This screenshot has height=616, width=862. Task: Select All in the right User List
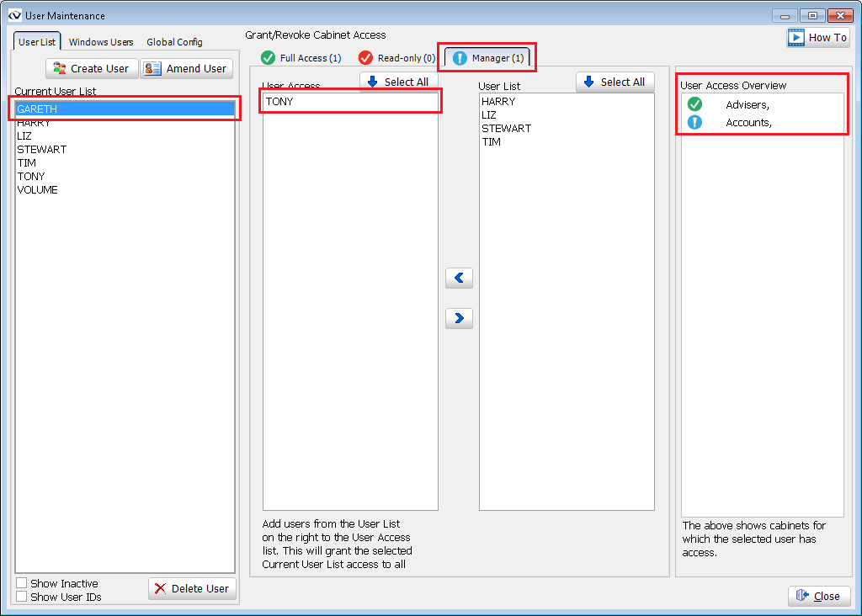tap(615, 82)
